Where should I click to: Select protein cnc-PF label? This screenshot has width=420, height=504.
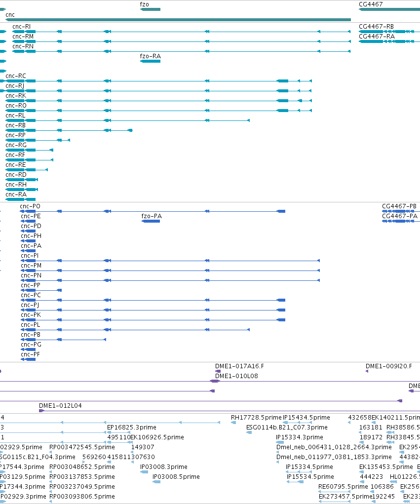[30, 354]
